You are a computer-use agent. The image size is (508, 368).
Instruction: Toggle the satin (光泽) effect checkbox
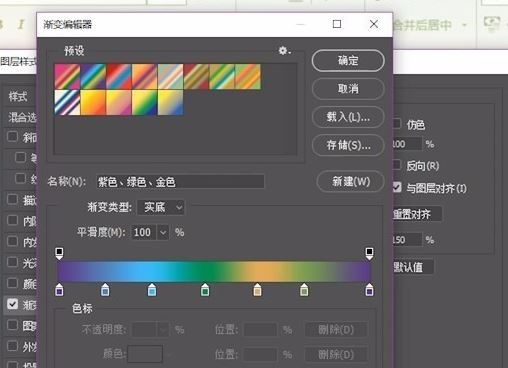[12, 262]
